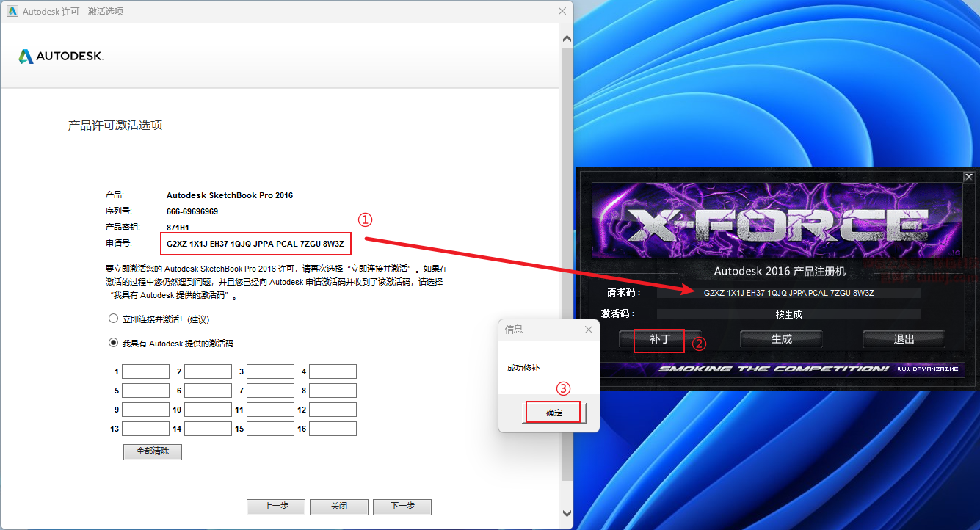The height and width of the screenshot is (530, 980).
Task: Click the 全部清除 button
Action: (x=153, y=451)
